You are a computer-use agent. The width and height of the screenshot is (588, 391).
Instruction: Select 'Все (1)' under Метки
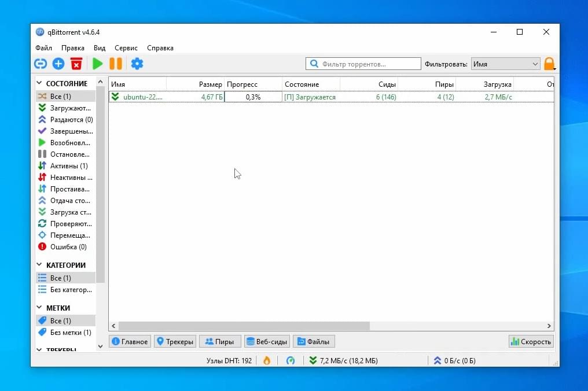65,320
